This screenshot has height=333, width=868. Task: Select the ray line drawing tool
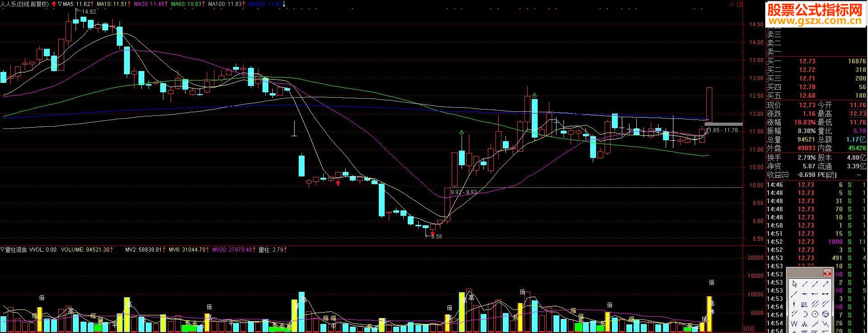pos(795,294)
